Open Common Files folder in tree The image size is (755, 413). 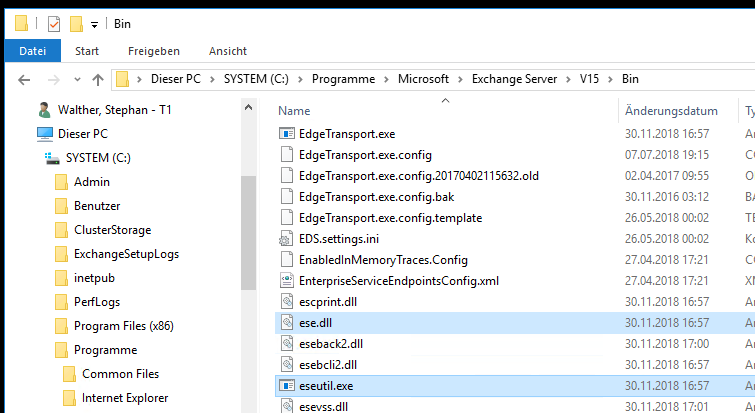pyautogui.click(x=120, y=374)
